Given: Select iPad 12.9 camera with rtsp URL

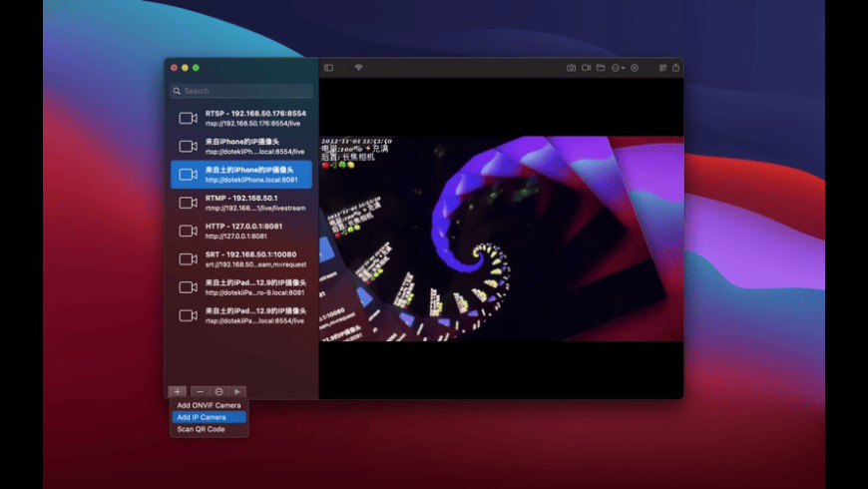Looking at the screenshot, I should [x=241, y=315].
